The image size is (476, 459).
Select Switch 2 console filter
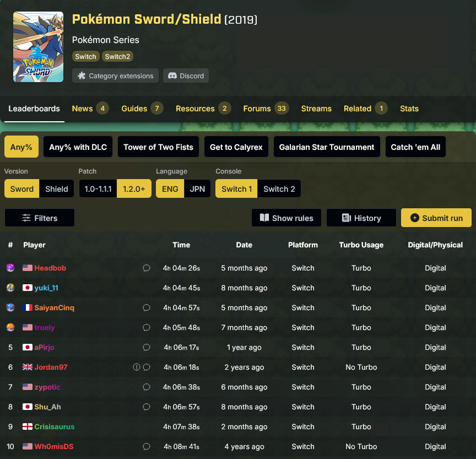point(279,188)
